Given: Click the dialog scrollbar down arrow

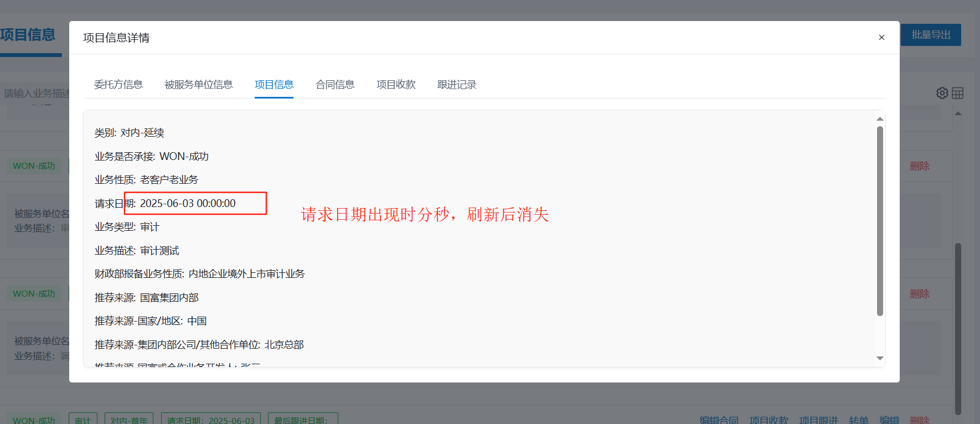Looking at the screenshot, I should pyautogui.click(x=880, y=358).
